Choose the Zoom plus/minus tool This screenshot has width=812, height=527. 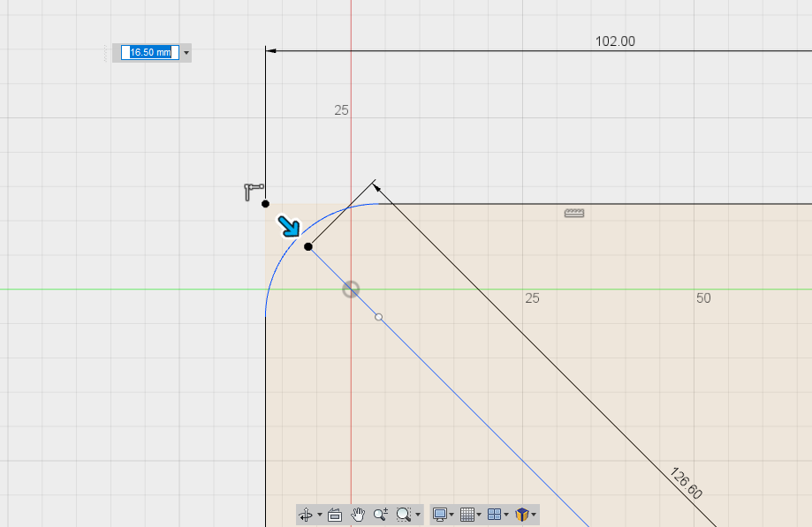(381, 515)
